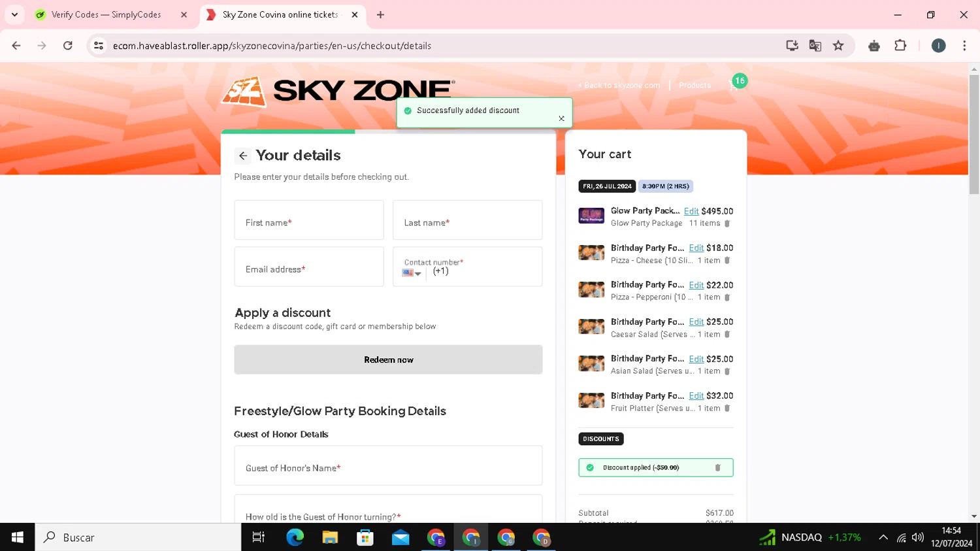Viewport: 980px width, 551px height.
Task: View site information icon in address bar
Action: point(99,46)
